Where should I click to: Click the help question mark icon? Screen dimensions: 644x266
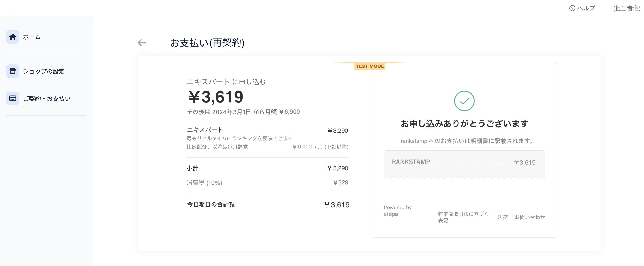click(x=572, y=8)
